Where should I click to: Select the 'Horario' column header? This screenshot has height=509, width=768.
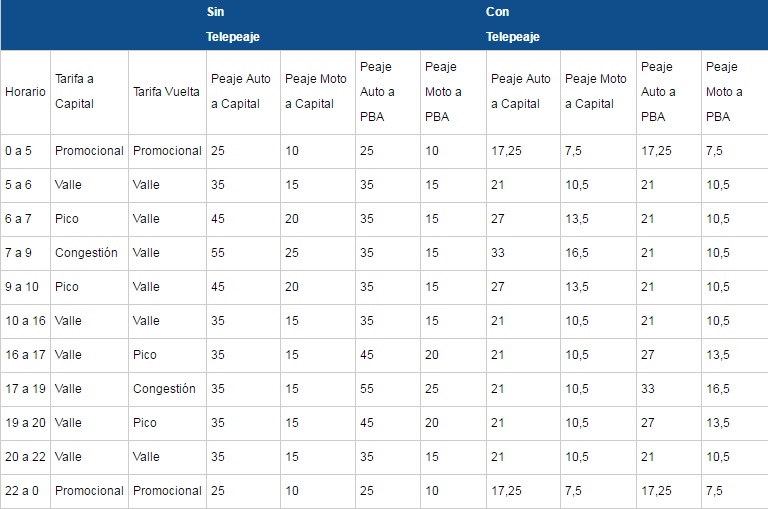(x=25, y=92)
